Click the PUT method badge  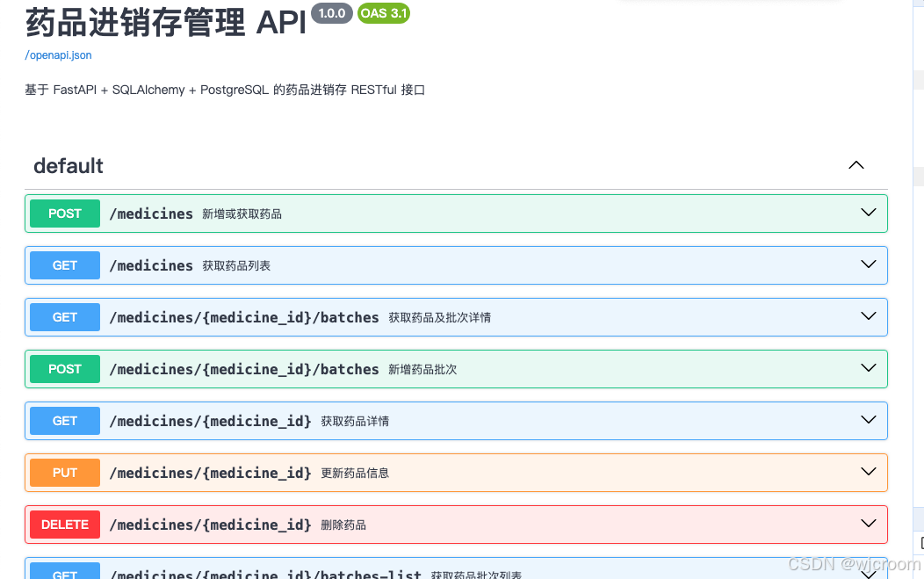pos(65,473)
